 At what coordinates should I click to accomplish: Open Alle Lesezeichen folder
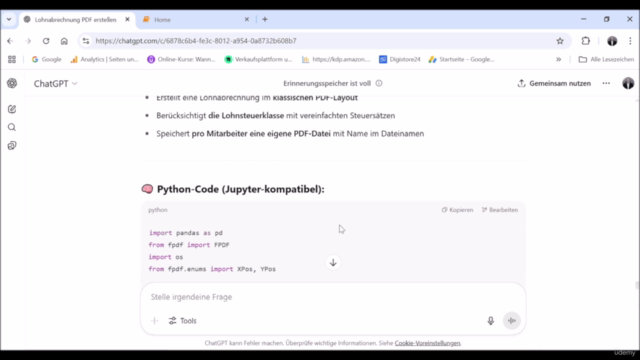(607, 59)
